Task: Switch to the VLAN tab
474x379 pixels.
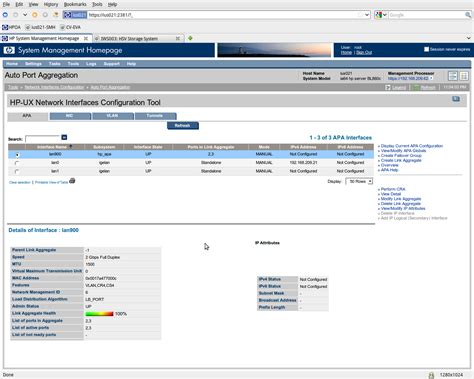Action: pyautogui.click(x=113, y=116)
